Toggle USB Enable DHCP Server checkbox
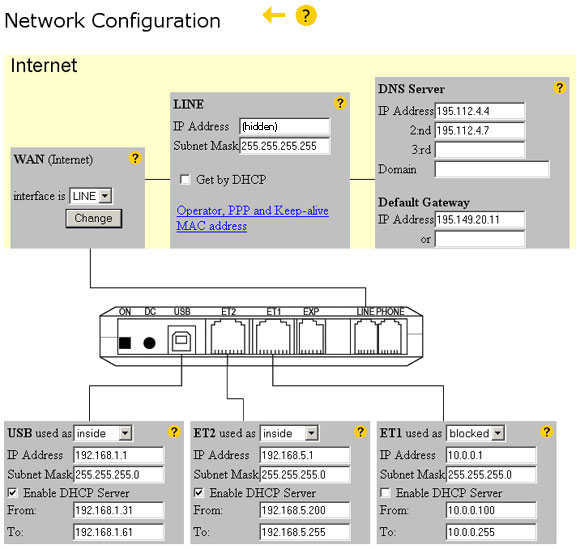 [x=13, y=493]
